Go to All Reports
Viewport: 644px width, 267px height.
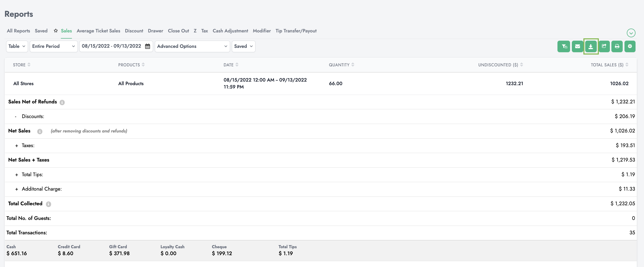18,31
